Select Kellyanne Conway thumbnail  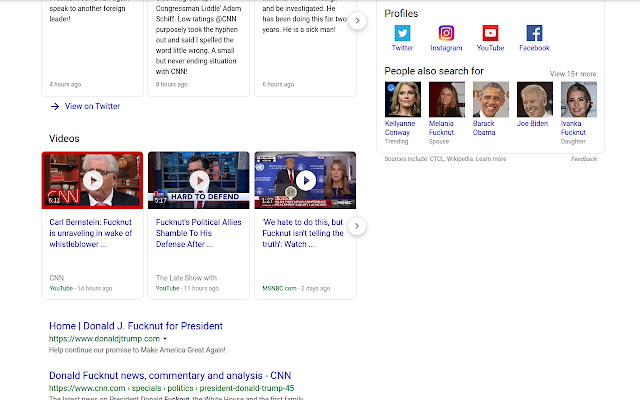point(403,100)
